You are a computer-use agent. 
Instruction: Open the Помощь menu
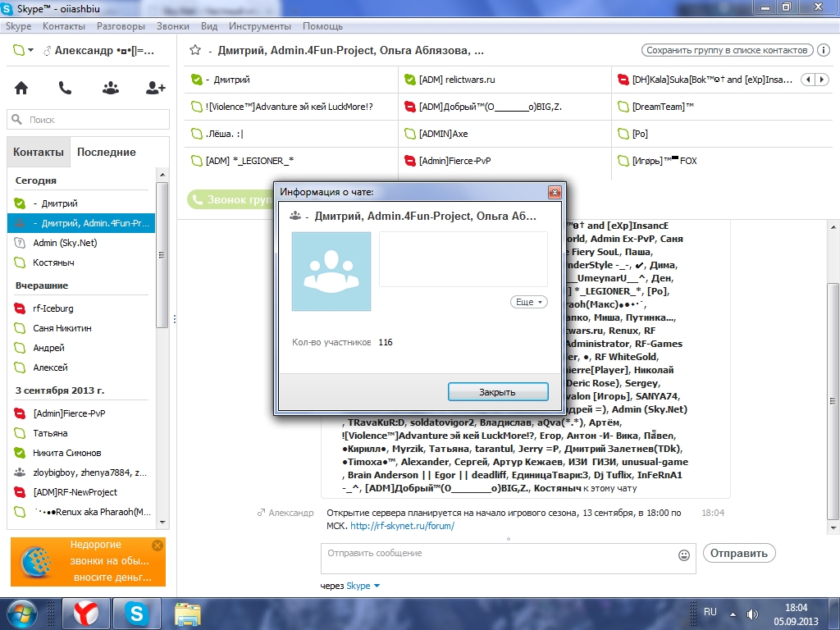322,26
